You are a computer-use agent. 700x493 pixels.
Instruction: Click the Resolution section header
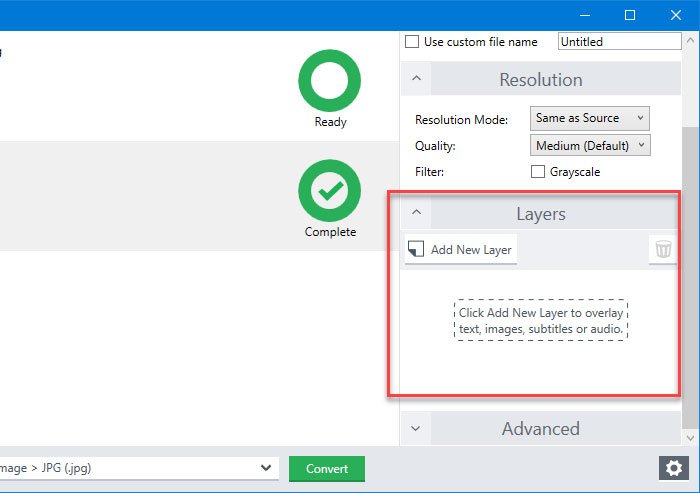(541, 79)
